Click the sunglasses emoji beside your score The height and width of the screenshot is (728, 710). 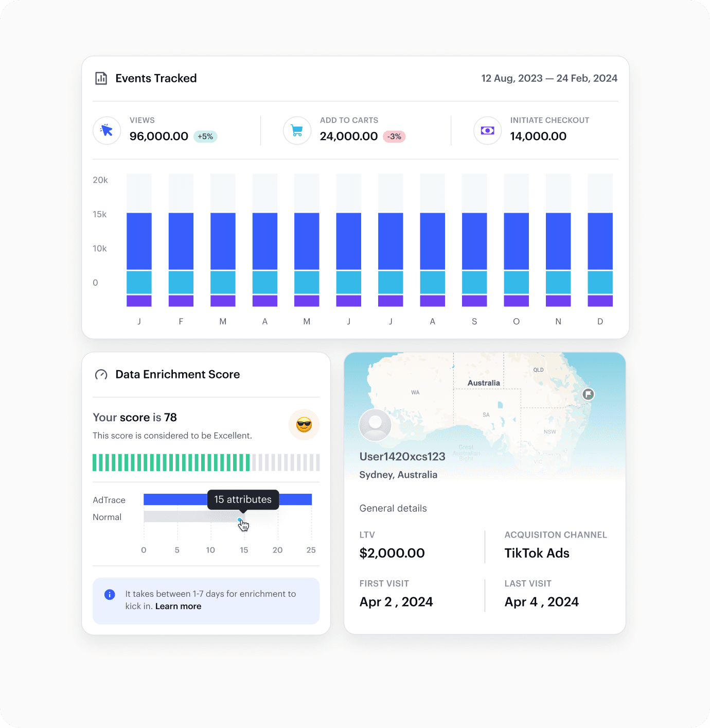click(304, 424)
